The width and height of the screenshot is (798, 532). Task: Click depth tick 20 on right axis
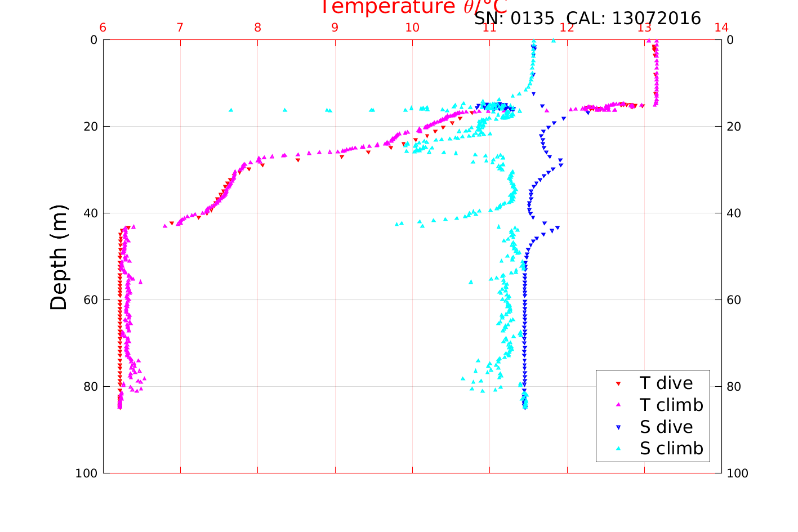click(x=734, y=127)
